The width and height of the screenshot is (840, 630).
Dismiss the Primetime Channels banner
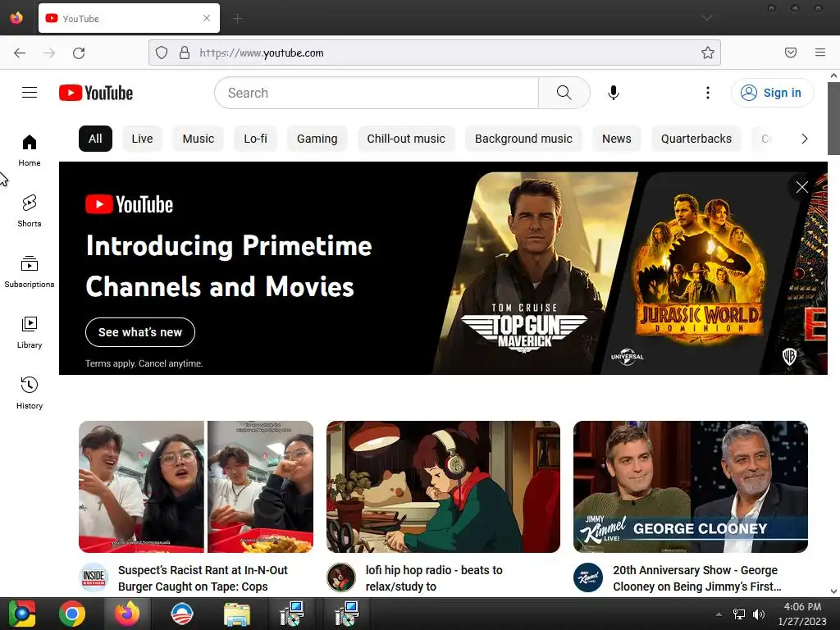click(x=802, y=187)
